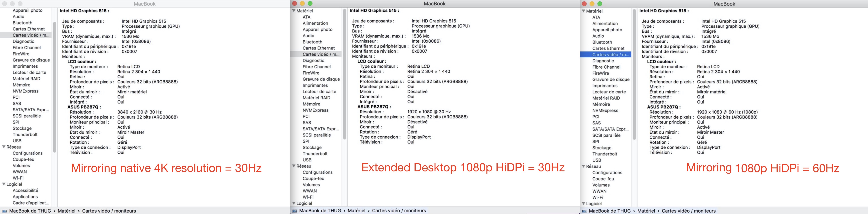Click the sidebar scrollbar in the left window

pos(55,87)
